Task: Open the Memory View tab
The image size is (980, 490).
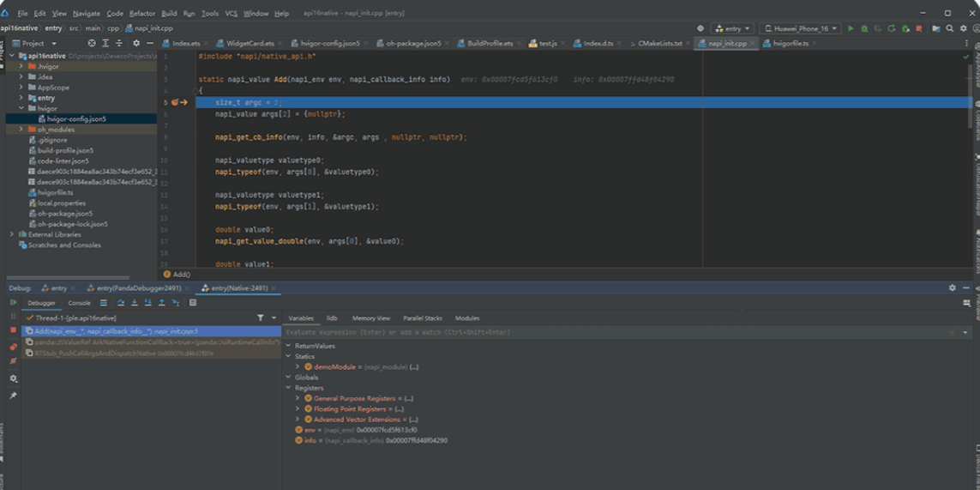Action: pos(370,318)
